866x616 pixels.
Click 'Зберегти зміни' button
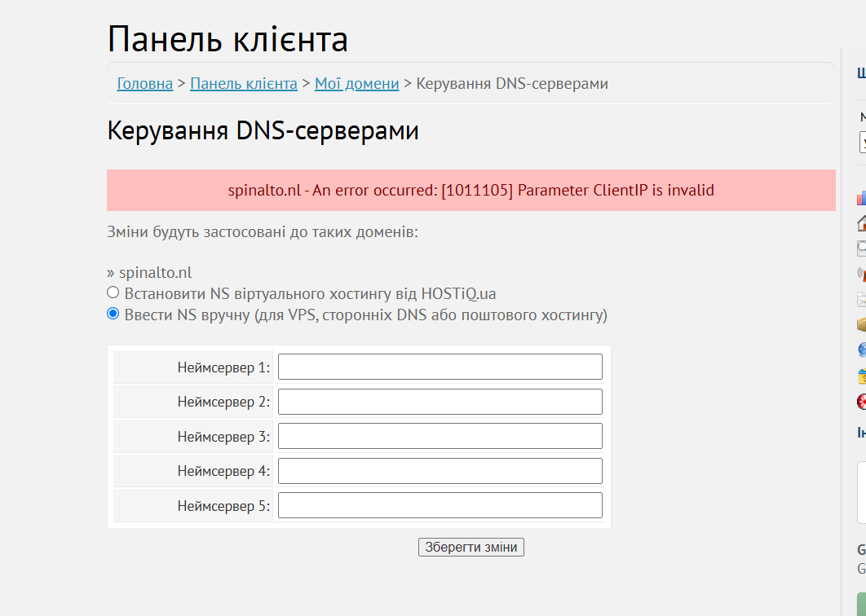click(x=471, y=547)
